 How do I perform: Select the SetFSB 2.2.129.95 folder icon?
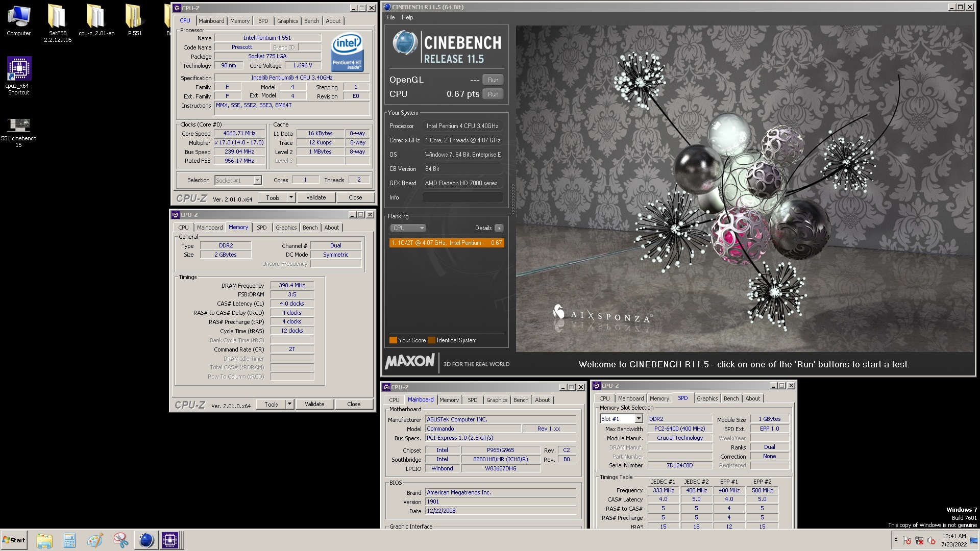point(57,23)
